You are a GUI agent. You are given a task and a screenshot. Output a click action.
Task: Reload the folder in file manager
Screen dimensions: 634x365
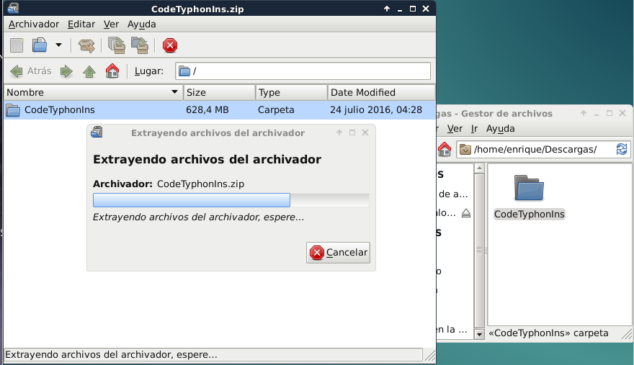click(622, 149)
